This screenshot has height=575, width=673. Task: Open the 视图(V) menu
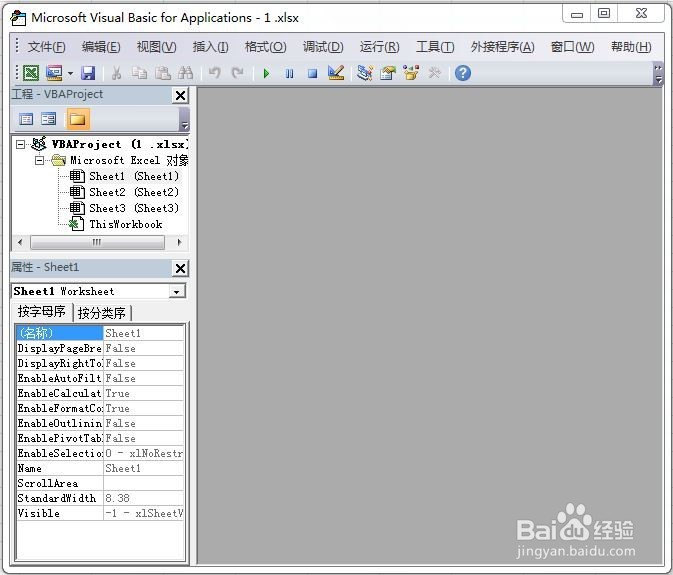[156, 46]
